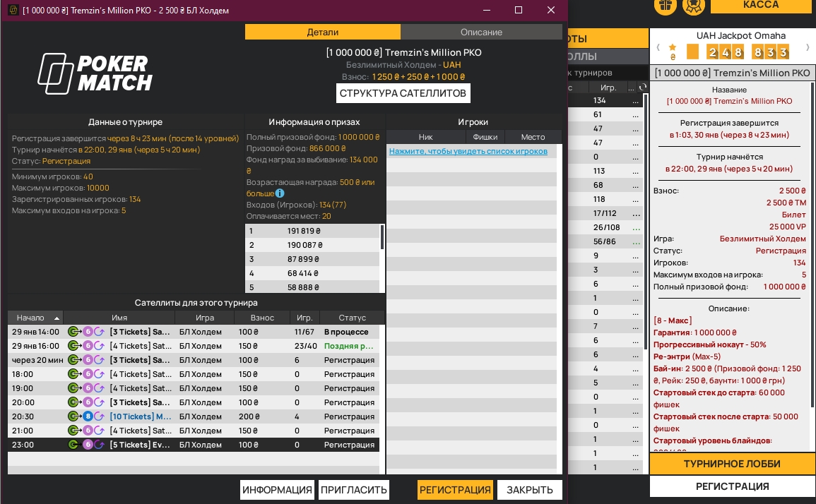This screenshot has width=816, height=504.
Task: Select lobby row with 118 players
Action: [x=605, y=198]
